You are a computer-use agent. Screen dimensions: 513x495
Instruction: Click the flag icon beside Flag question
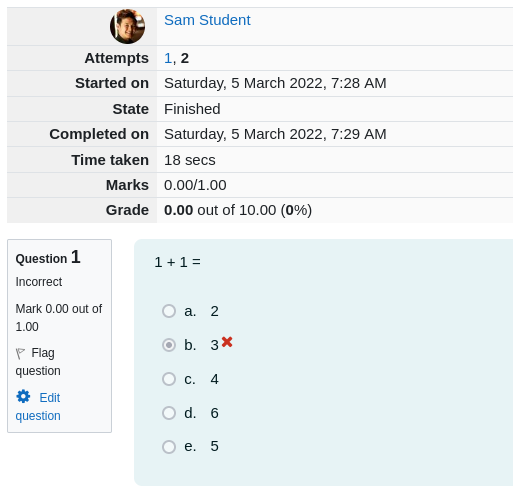(x=20, y=353)
